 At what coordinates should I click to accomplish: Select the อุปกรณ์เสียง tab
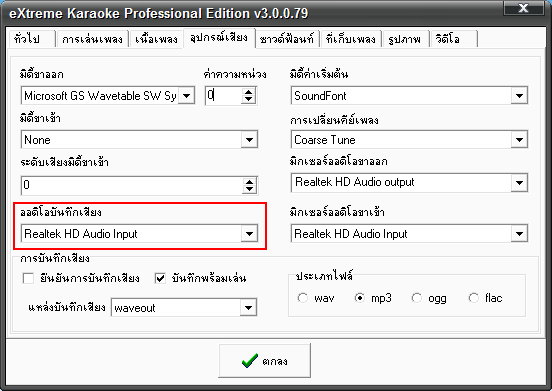tap(219, 38)
